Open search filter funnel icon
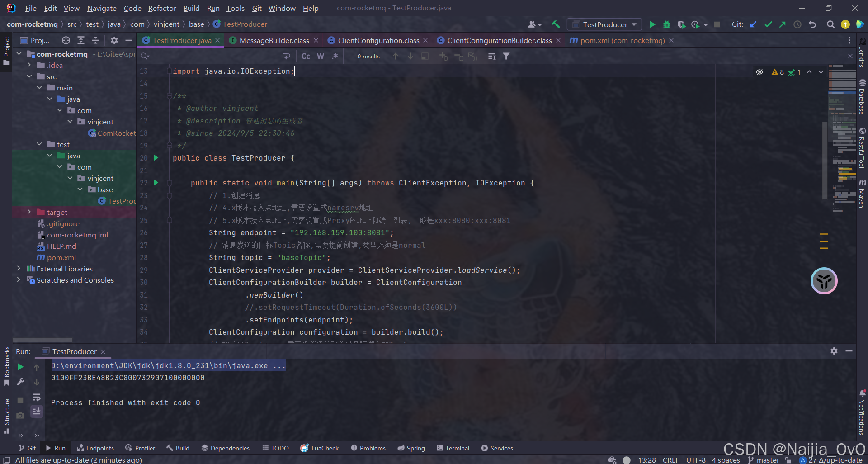The height and width of the screenshot is (464, 868). [x=506, y=56]
